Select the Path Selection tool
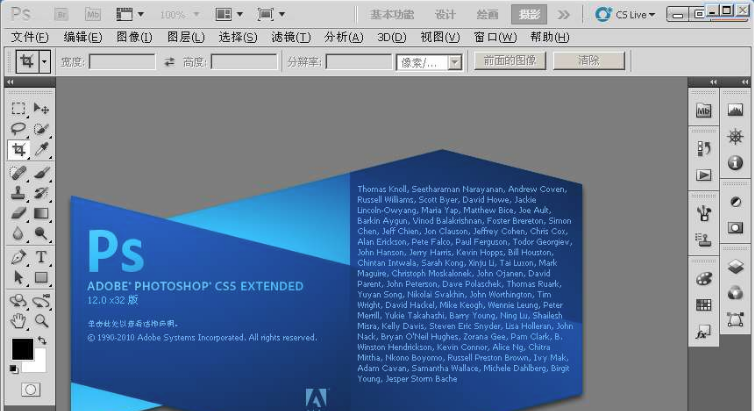 click(18, 277)
